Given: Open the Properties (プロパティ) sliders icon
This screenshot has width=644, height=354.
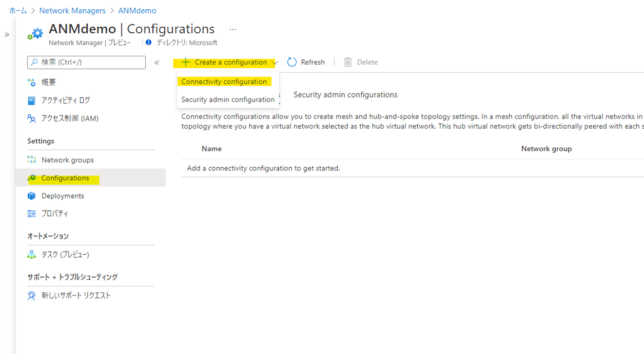Looking at the screenshot, I should 32,213.
